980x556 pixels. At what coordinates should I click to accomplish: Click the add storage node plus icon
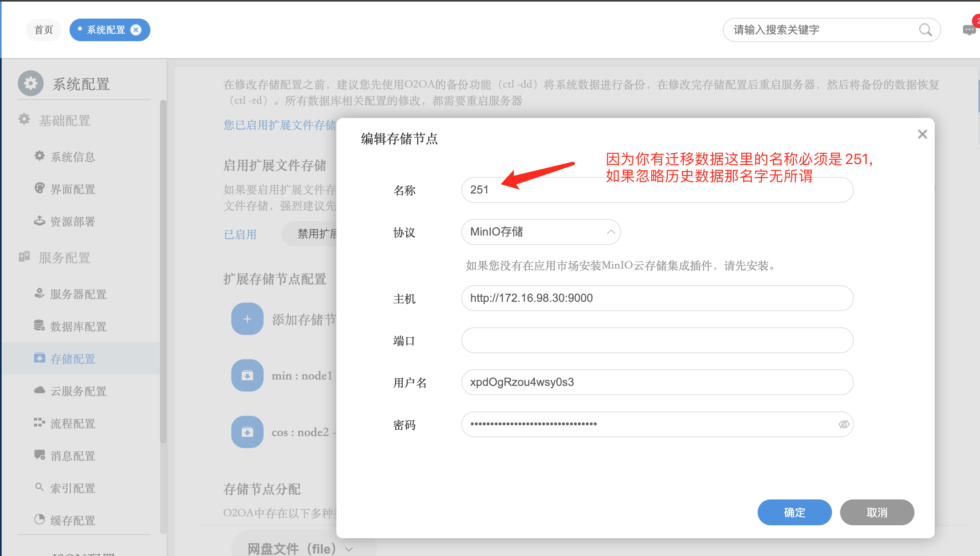point(247,319)
